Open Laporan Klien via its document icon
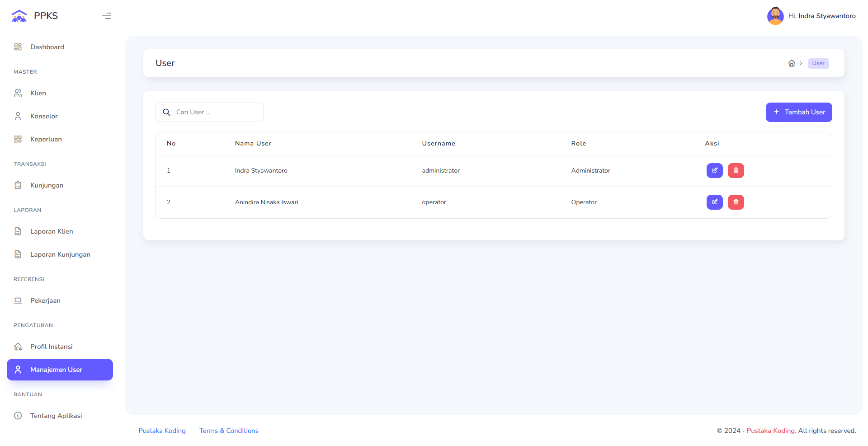Screen dimensions: 868x446 (18, 231)
